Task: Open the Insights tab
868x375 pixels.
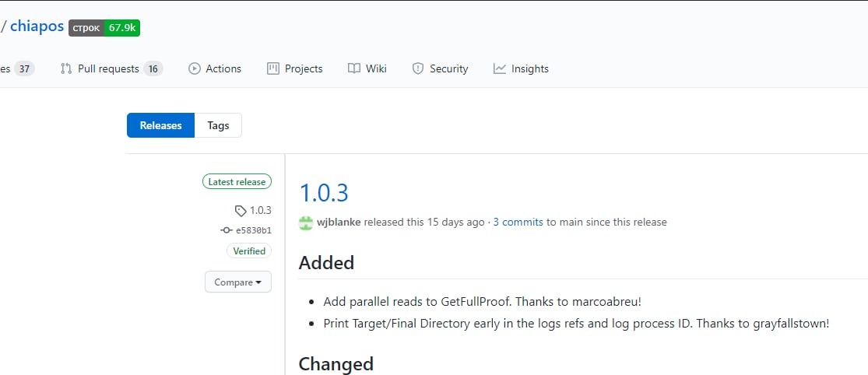Action: tap(521, 69)
